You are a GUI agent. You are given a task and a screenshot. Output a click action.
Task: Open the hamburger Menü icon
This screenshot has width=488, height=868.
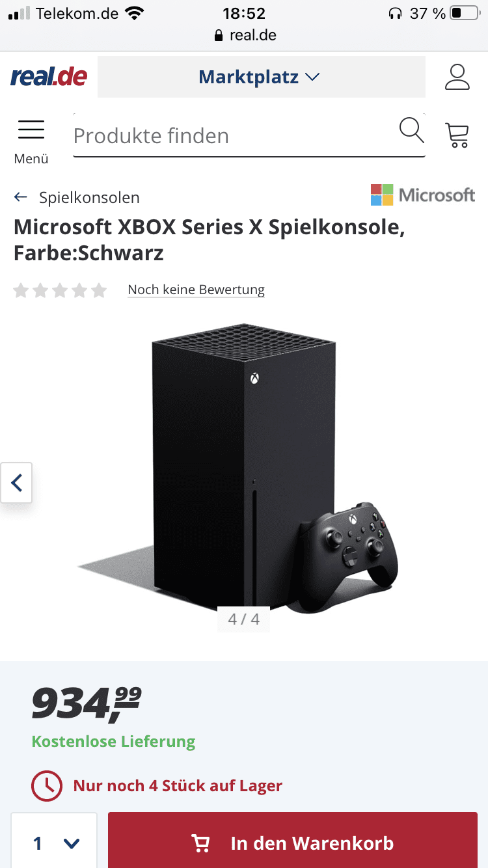click(31, 130)
